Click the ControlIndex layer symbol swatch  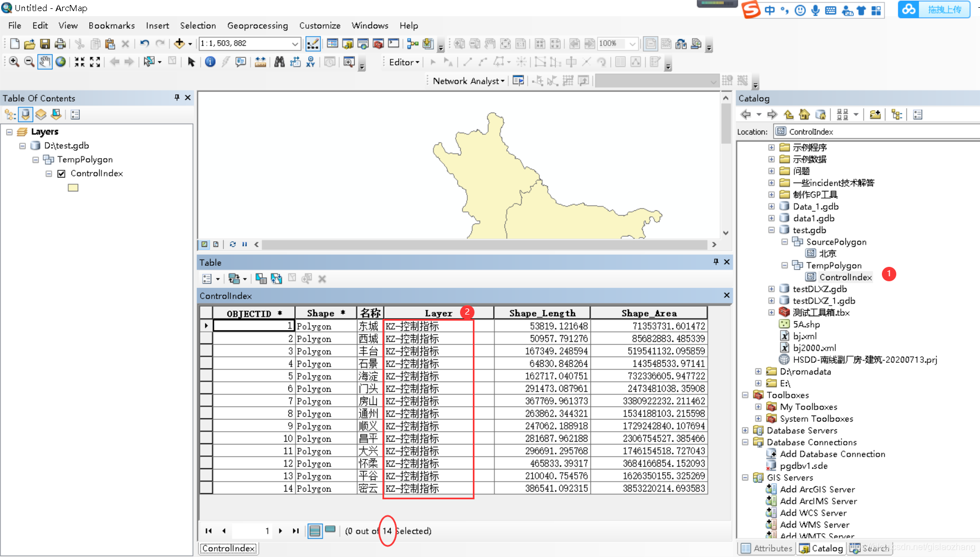[73, 188]
